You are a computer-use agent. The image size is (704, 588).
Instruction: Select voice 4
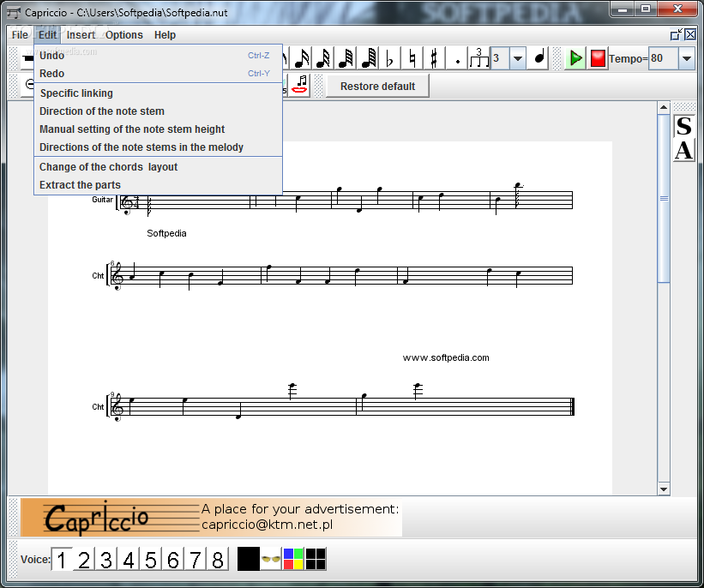129,559
